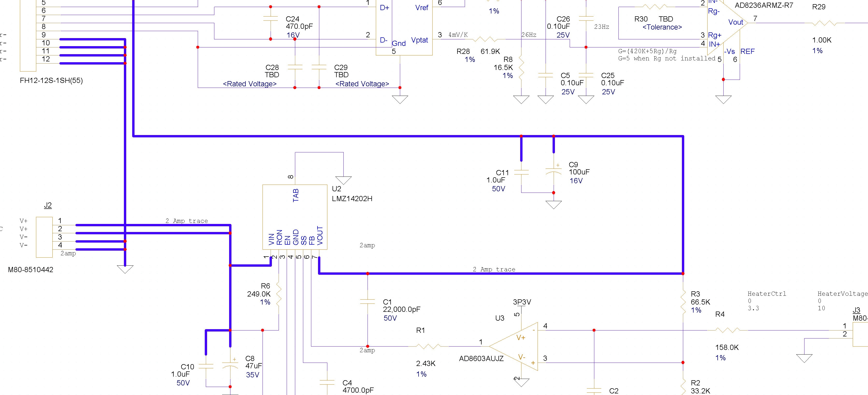
Task: Click the Vptat pin label
Action: pos(420,40)
